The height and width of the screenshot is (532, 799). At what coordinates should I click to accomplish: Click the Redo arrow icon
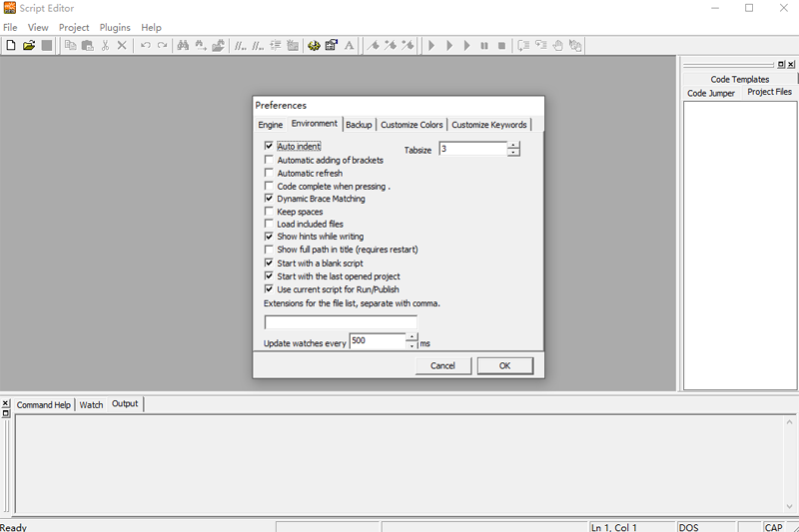[162, 45]
